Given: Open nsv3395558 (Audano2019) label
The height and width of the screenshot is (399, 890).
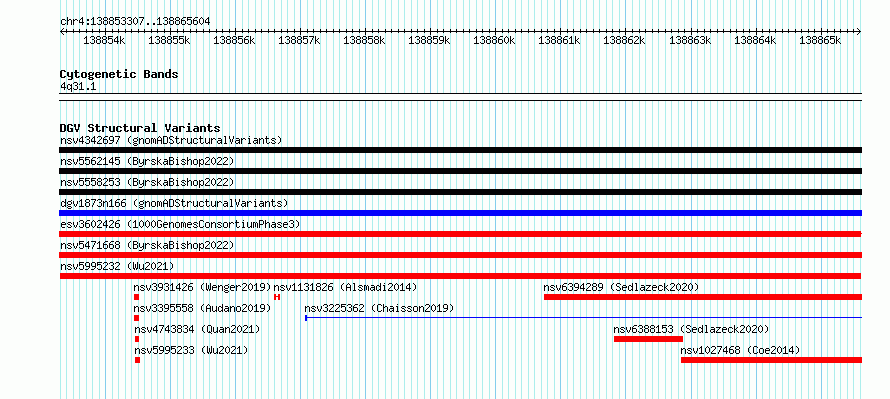Looking at the screenshot, I should (x=203, y=308).
